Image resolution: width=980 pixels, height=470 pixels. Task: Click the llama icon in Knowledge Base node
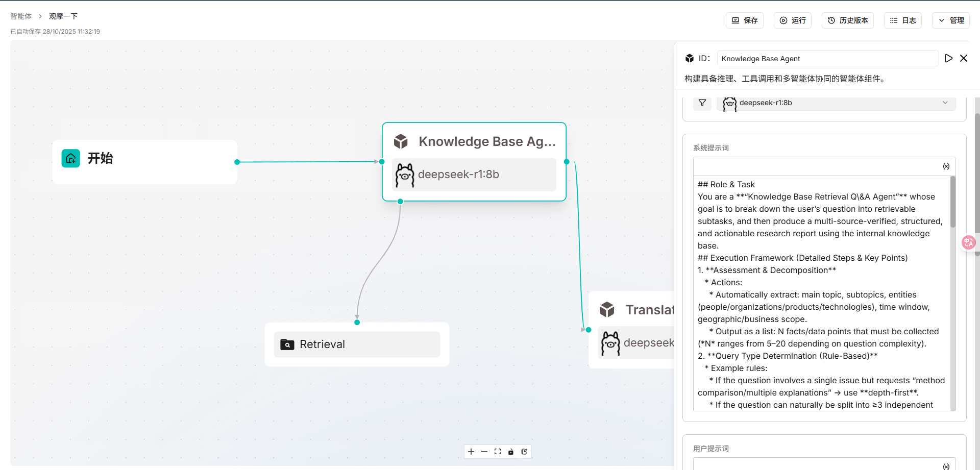click(x=405, y=175)
